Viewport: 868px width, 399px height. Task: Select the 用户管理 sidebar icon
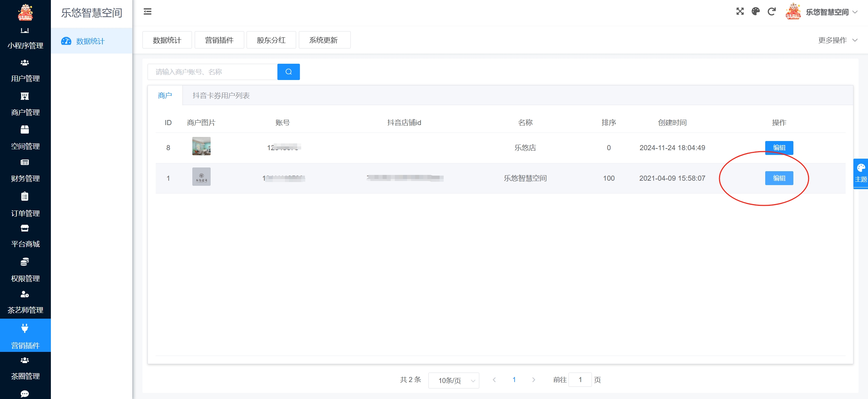(x=25, y=71)
